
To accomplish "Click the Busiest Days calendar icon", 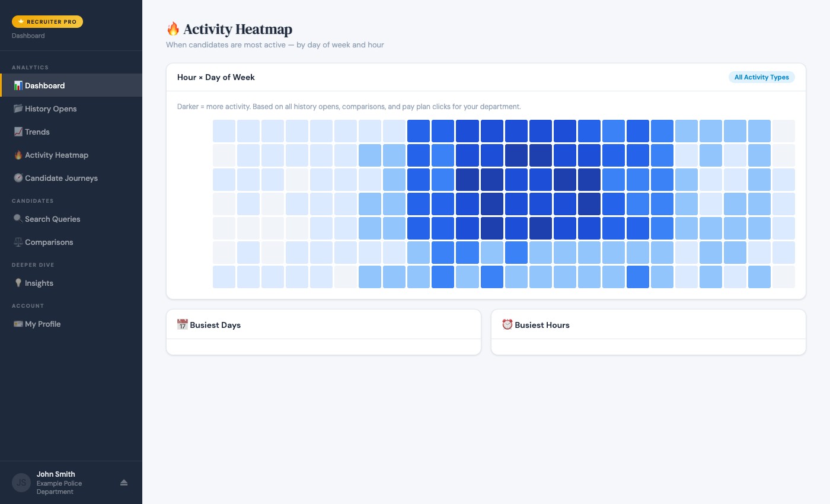I will [182, 324].
